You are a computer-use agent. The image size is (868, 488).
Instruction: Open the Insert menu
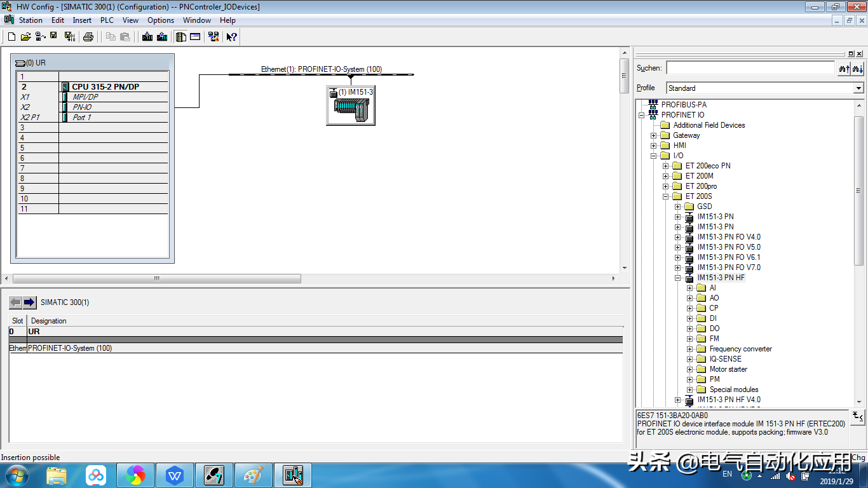click(82, 20)
